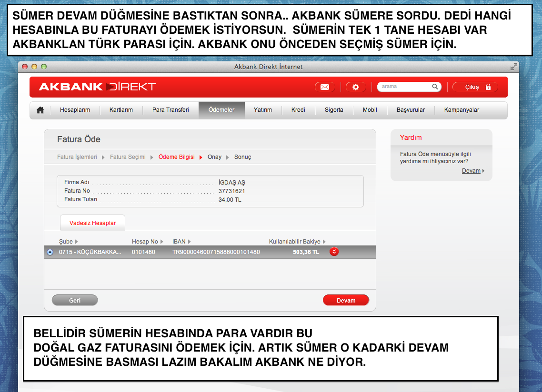Click the Onay breadcrumb step

pos(214,157)
